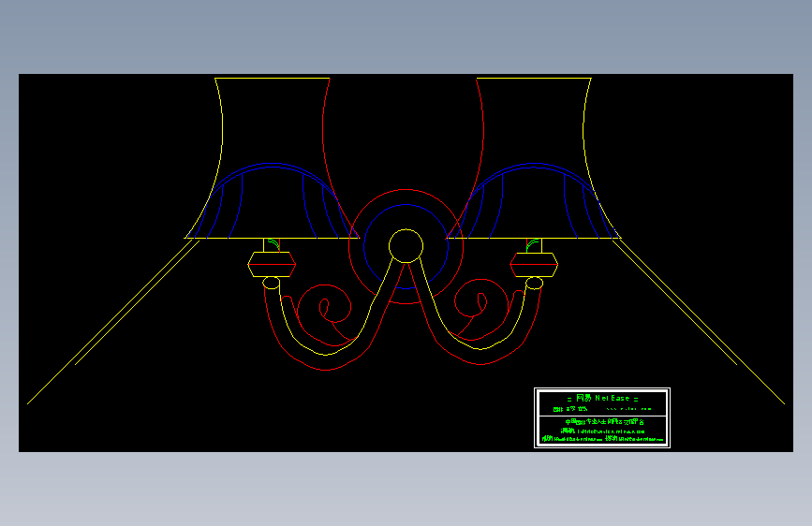Screen dimensions: 812x526
Task: Select the right hexagonal lamp socket
Action: [534, 265]
